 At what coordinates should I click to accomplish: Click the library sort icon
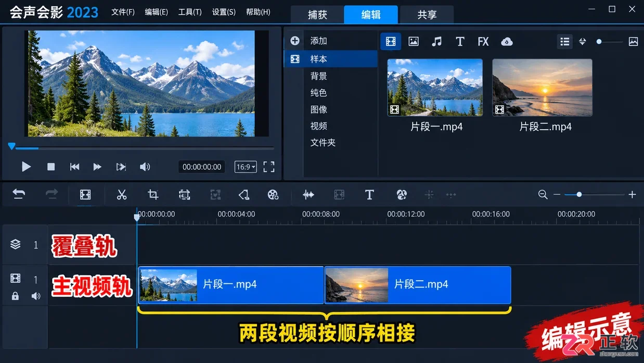pos(583,42)
